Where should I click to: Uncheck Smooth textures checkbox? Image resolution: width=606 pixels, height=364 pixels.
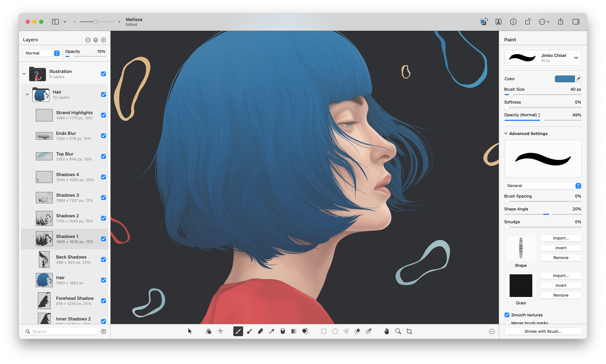click(x=507, y=315)
